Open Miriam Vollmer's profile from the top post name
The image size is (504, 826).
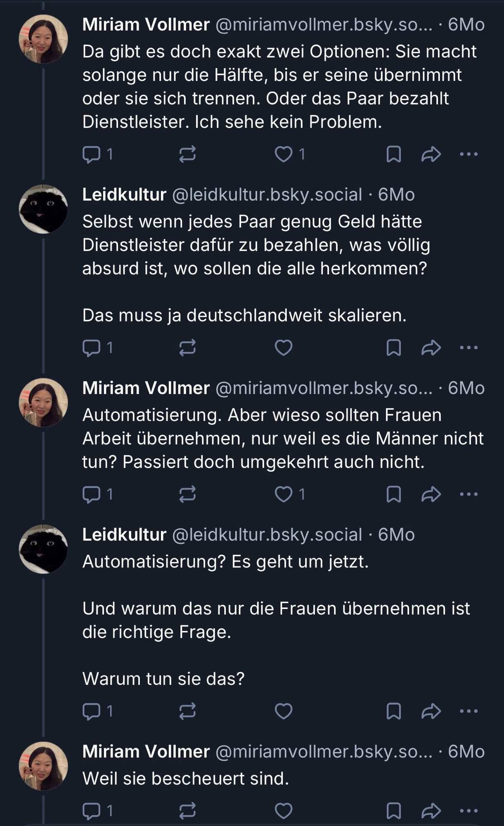(x=146, y=25)
